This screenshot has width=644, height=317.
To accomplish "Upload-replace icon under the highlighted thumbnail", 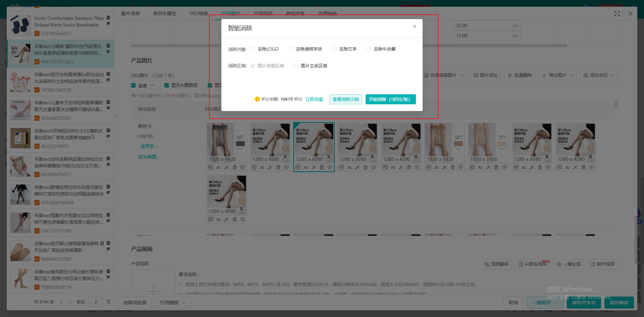I will 298,167.
